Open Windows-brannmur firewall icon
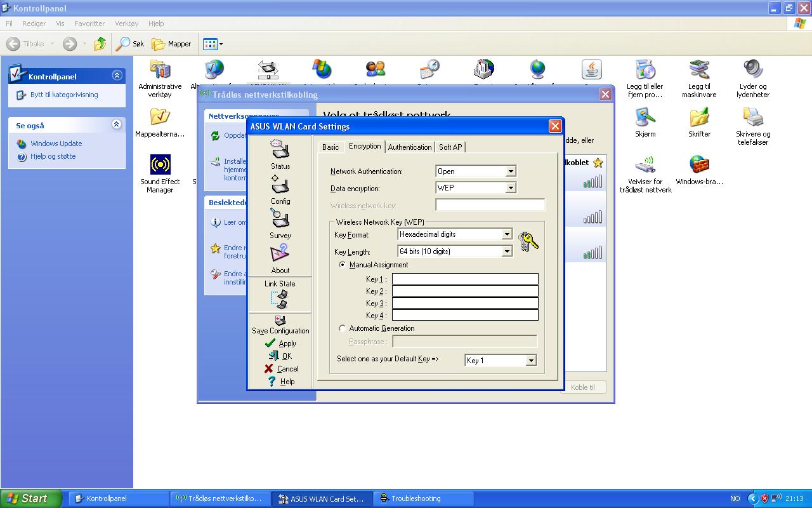Image resolution: width=812 pixels, height=508 pixels. pos(699,170)
